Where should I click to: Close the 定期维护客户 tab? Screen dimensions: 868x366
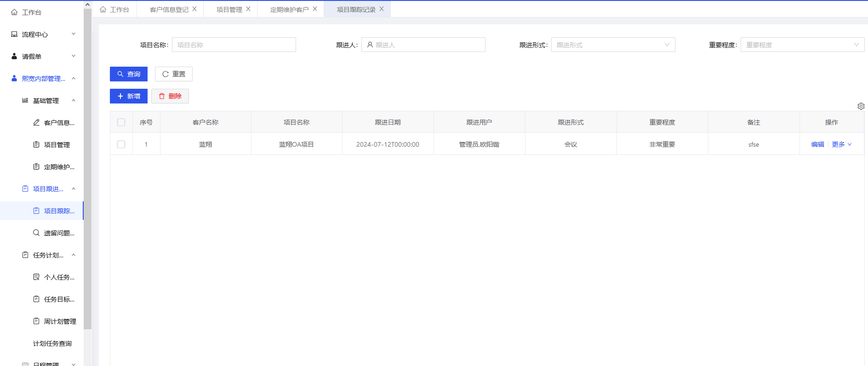tap(315, 9)
